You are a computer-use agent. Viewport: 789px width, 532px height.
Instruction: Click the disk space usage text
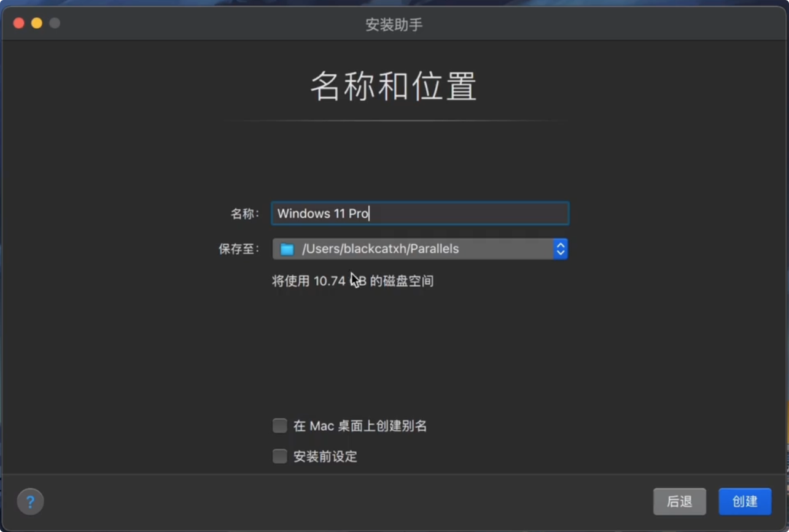click(x=352, y=281)
